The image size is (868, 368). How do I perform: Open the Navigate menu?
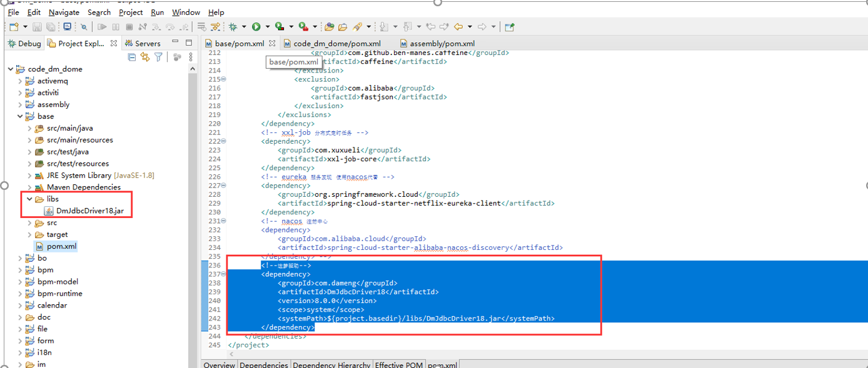coord(64,12)
